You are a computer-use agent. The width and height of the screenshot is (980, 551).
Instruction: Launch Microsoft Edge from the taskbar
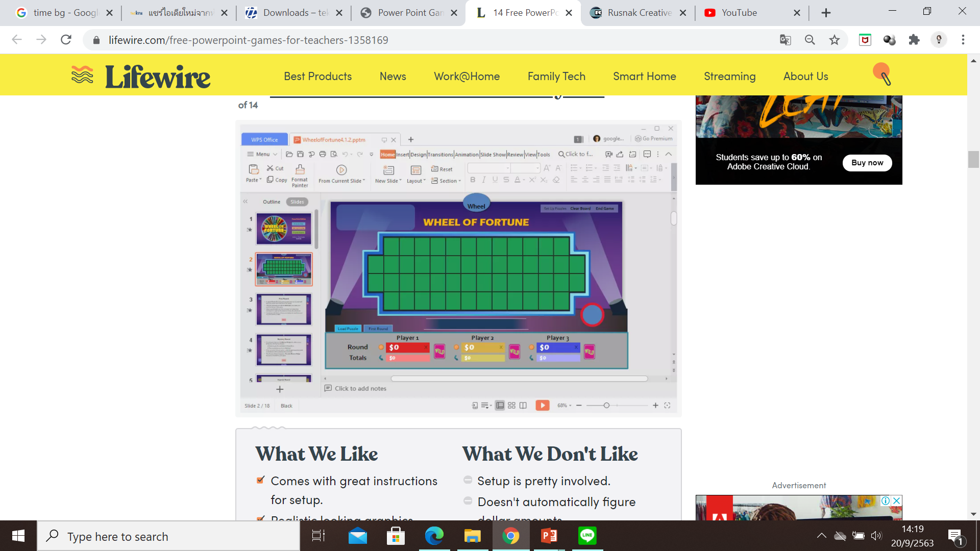[x=434, y=536]
